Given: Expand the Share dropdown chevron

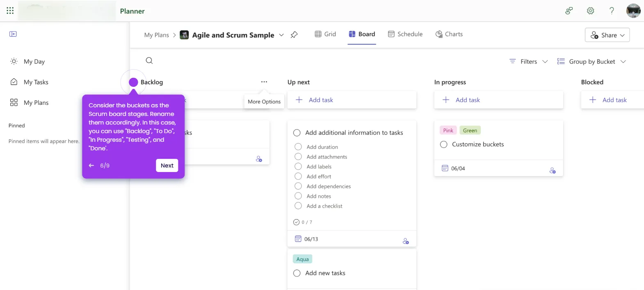Looking at the screenshot, I should [x=622, y=35].
